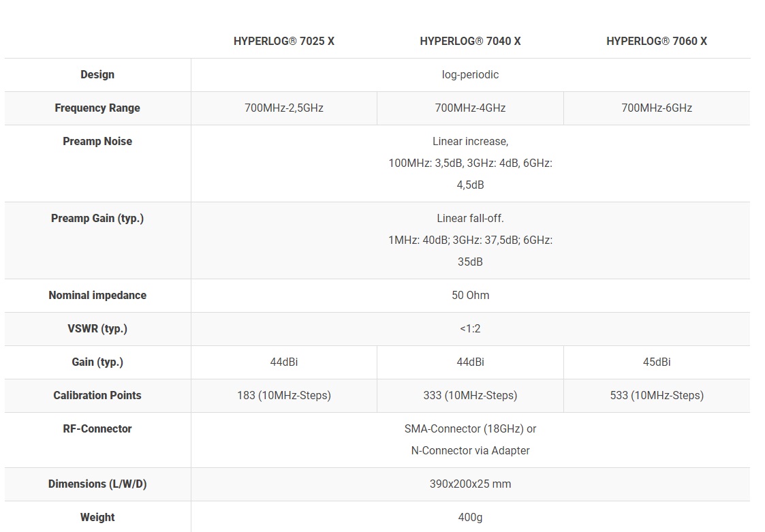Screen dimensions: 765x532
Task: Select the 44dBi cell under 7040 X
Action: click(470, 362)
